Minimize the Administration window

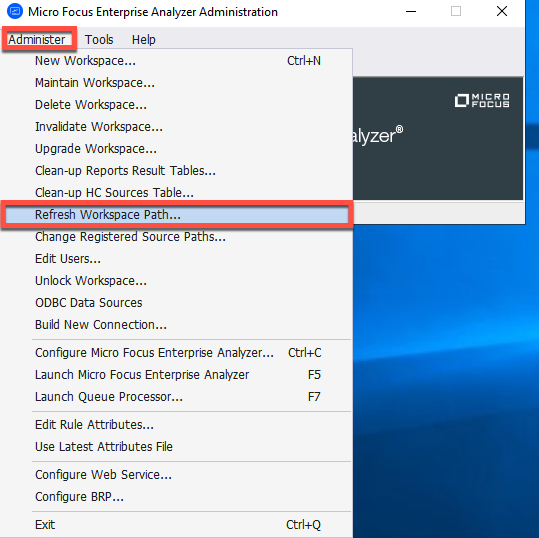pyautogui.click(x=411, y=11)
